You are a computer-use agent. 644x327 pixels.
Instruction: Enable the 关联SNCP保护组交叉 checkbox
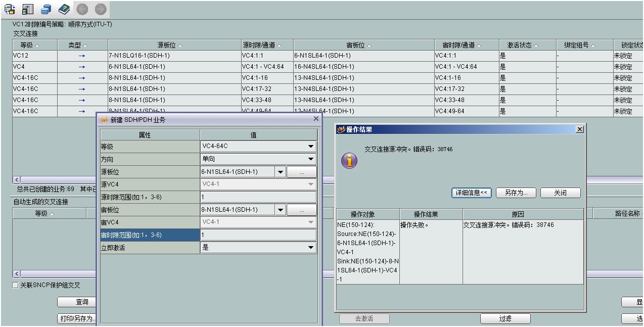pos(16,285)
